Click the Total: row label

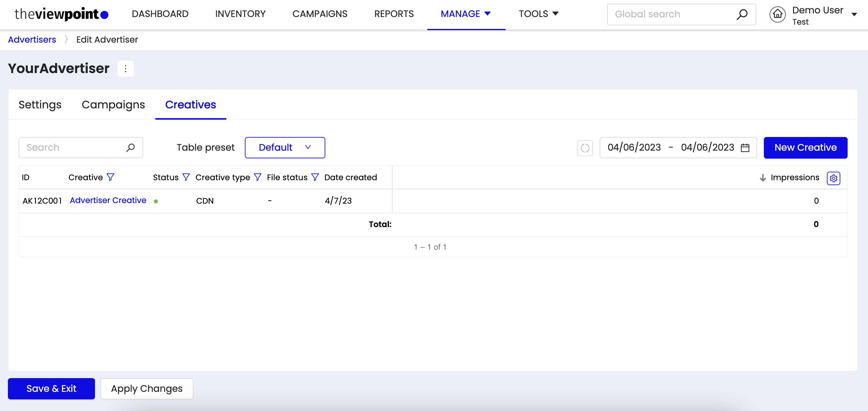[x=380, y=224]
